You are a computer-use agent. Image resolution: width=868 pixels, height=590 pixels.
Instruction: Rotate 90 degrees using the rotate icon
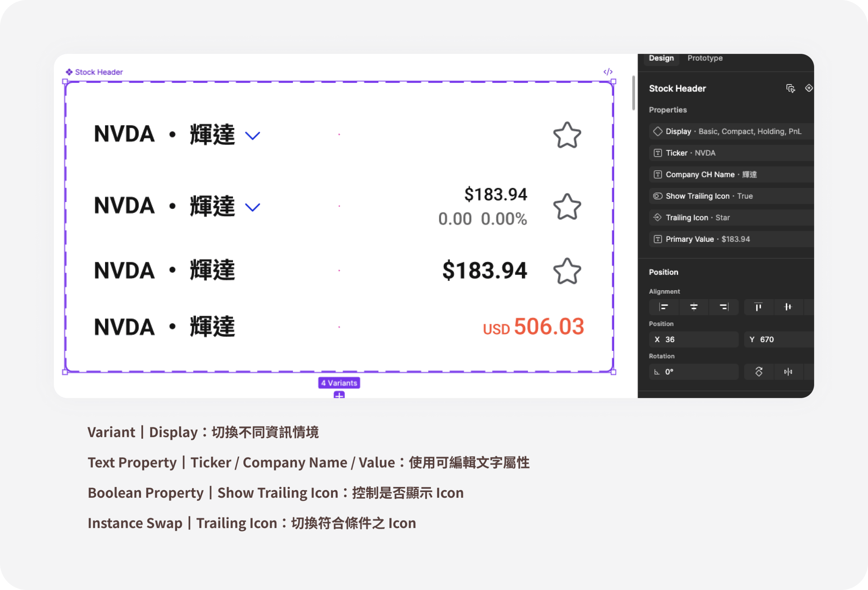click(x=758, y=372)
